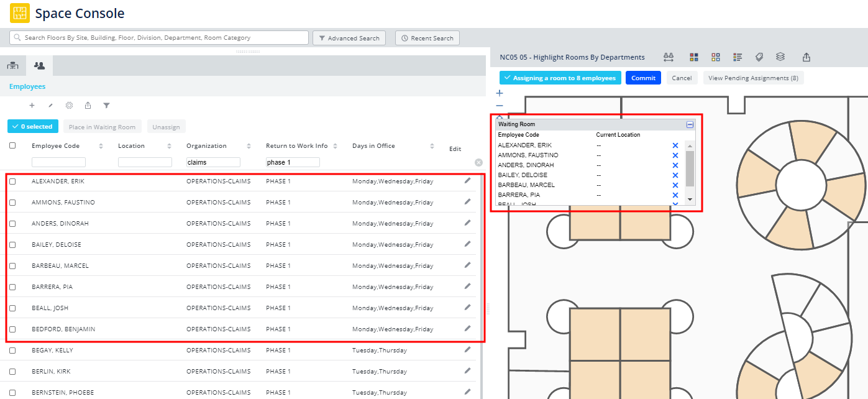Add a new employee with the plus icon
Screen dimensions: 868x399
pos(32,105)
